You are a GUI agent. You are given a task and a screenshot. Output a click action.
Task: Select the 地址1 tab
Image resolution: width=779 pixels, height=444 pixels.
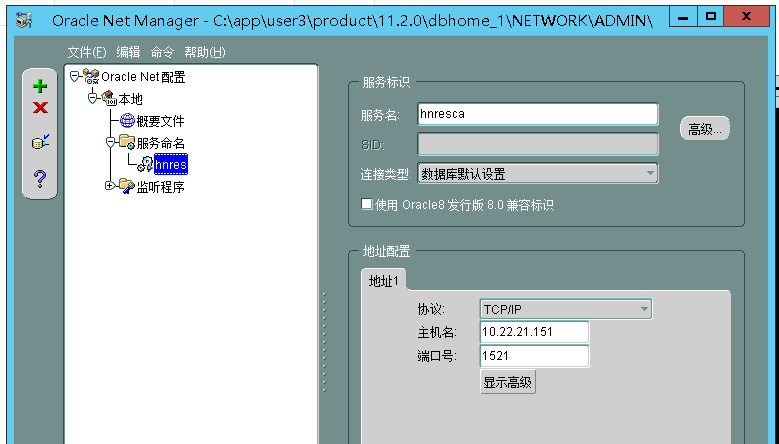click(x=384, y=281)
